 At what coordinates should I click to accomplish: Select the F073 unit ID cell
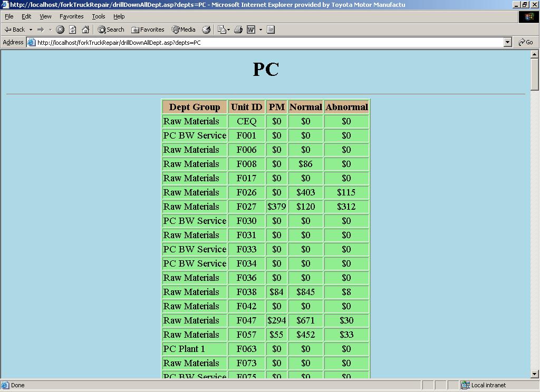coord(247,363)
